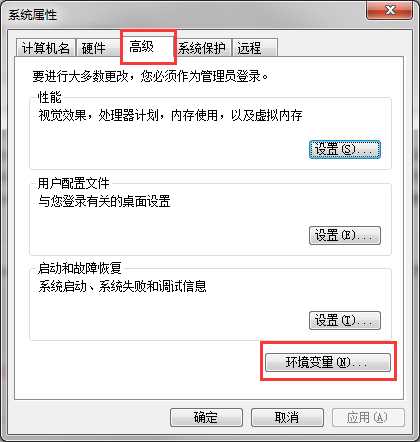420x442 pixels.
Task: Confirm with the 确定 button
Action: 206,418
